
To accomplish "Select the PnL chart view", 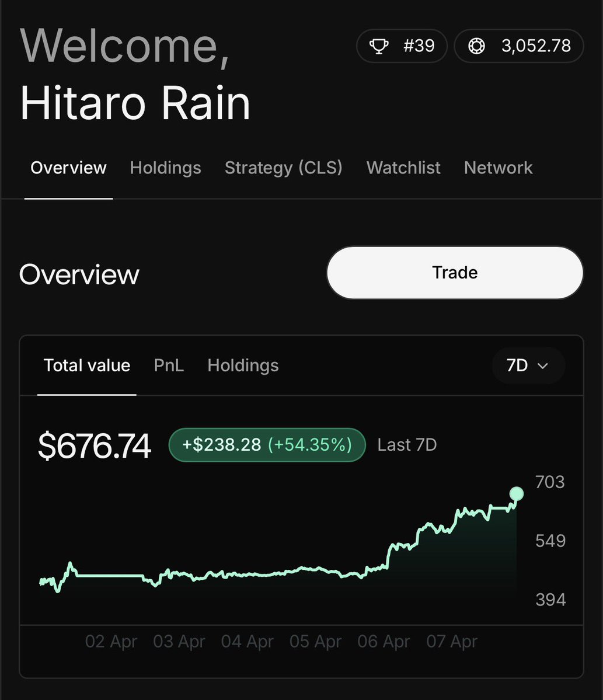I will coord(168,365).
